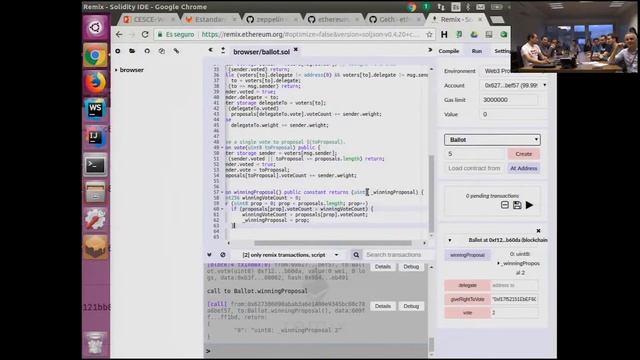
Task: Open Account address dropdown
Action: [x=513, y=85]
